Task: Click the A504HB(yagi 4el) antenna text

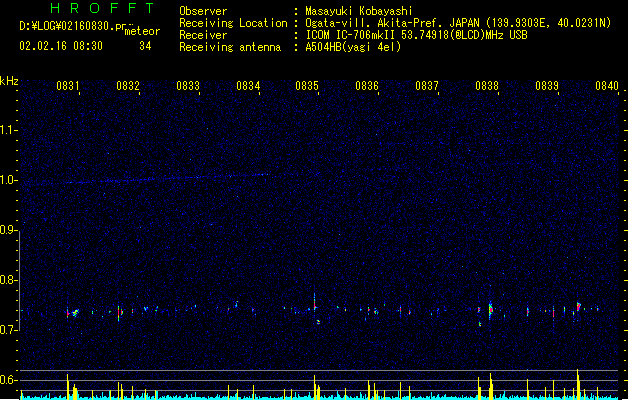Action: click(x=353, y=47)
